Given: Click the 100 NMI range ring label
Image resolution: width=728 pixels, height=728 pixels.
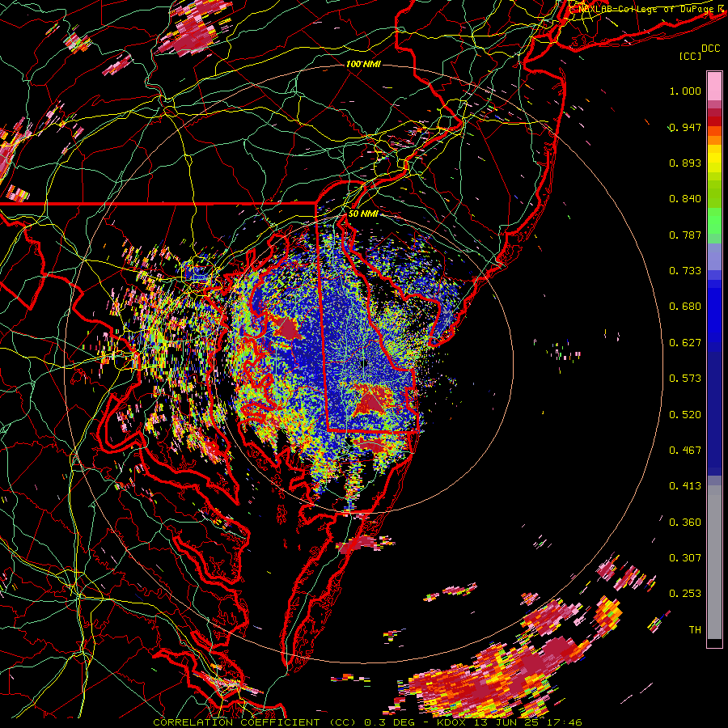Looking at the screenshot, I should 363,64.
